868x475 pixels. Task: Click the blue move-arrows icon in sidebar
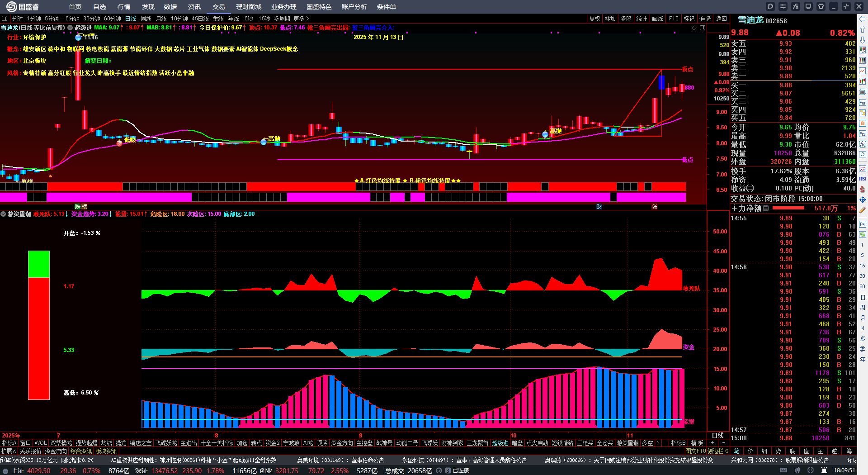point(863,199)
